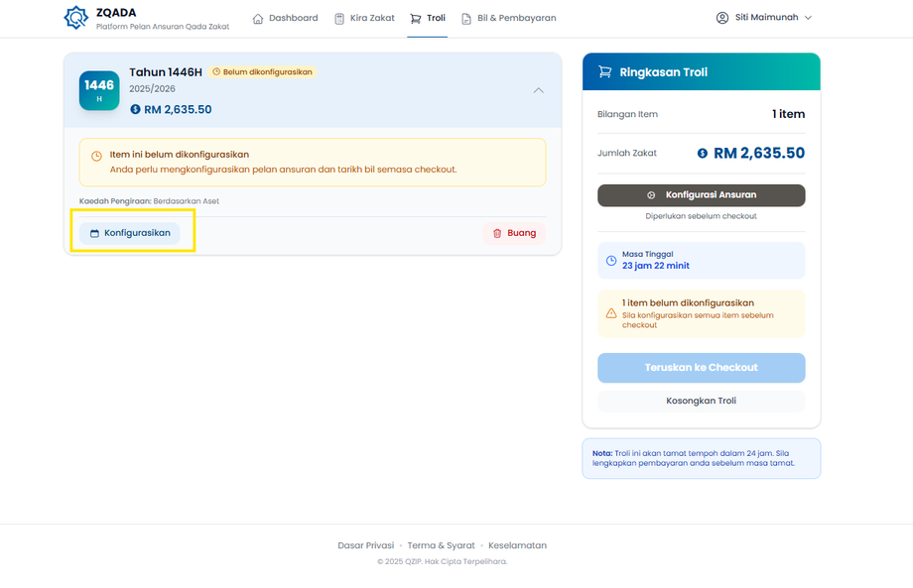
Task: Collapse the Tahun 1446H item card
Action: click(538, 90)
